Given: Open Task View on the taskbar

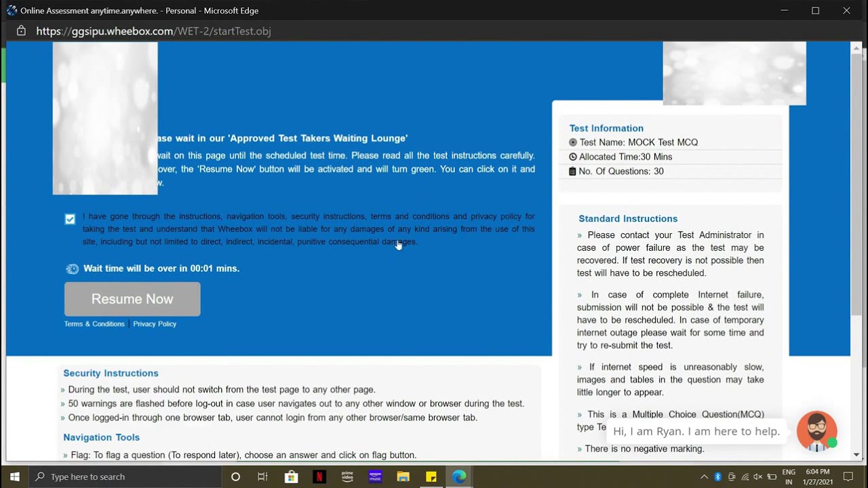Looking at the screenshot, I should (262, 476).
